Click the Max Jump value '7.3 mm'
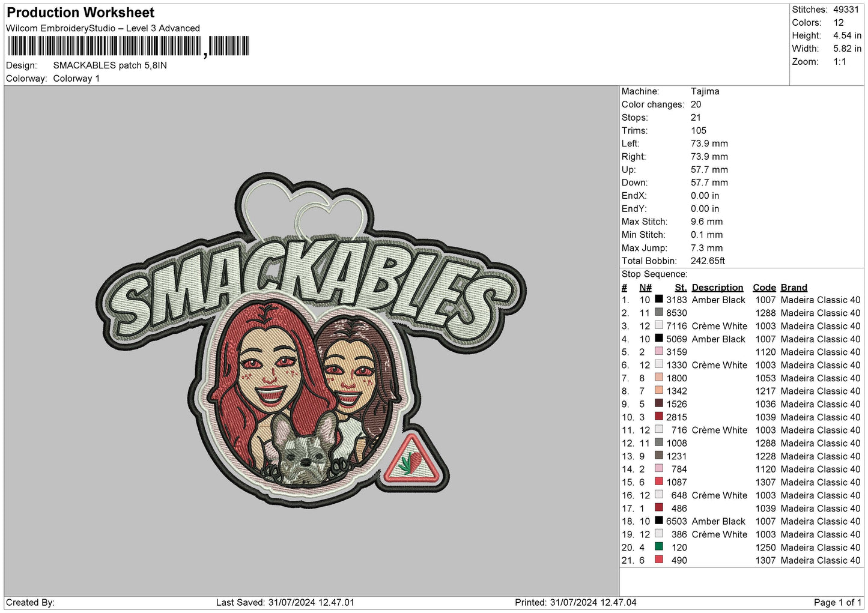 click(707, 248)
